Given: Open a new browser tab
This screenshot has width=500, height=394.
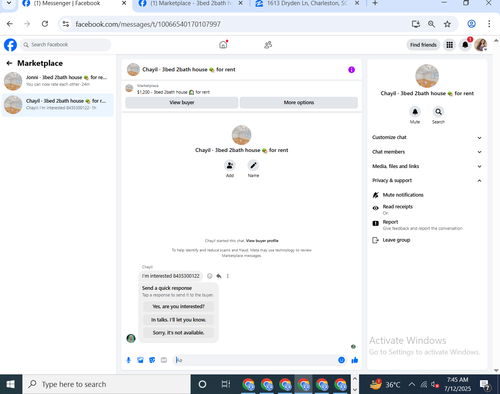Looking at the screenshot, I should coord(375,3).
